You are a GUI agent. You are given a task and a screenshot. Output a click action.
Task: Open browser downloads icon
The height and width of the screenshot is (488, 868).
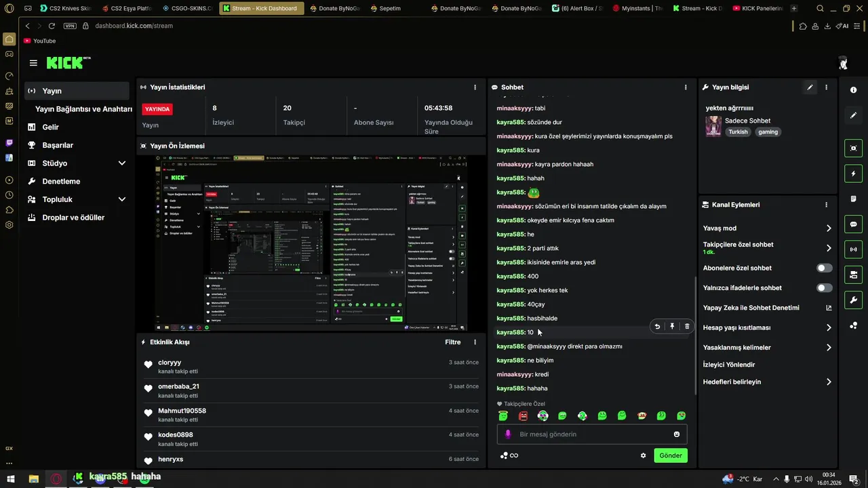[827, 26]
